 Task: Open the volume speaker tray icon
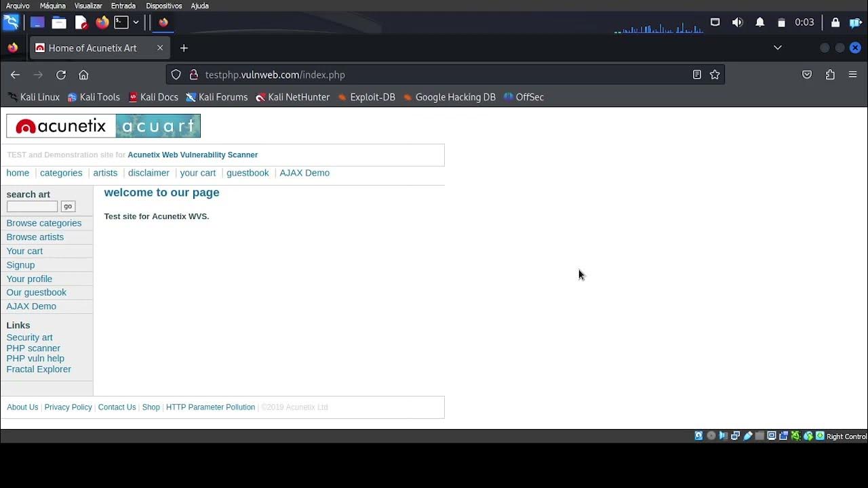pyautogui.click(x=737, y=22)
